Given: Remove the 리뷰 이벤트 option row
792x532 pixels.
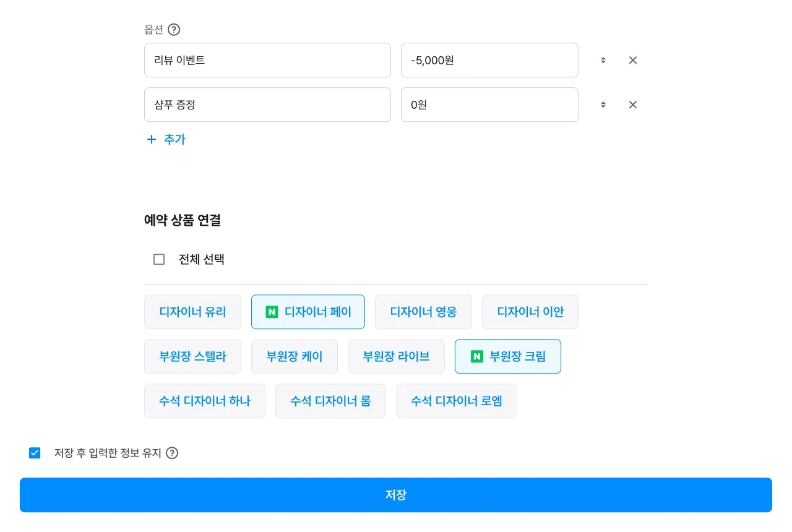Looking at the screenshot, I should (633, 60).
